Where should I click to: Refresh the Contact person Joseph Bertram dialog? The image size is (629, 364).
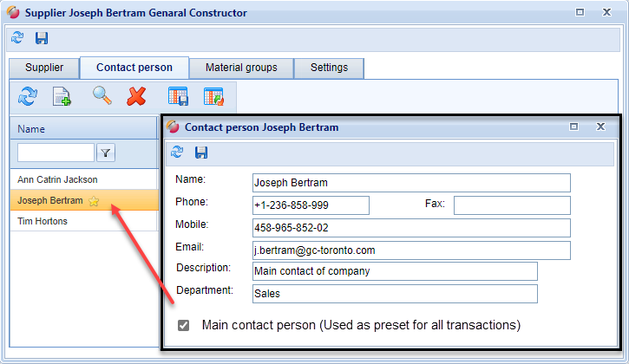click(x=177, y=153)
